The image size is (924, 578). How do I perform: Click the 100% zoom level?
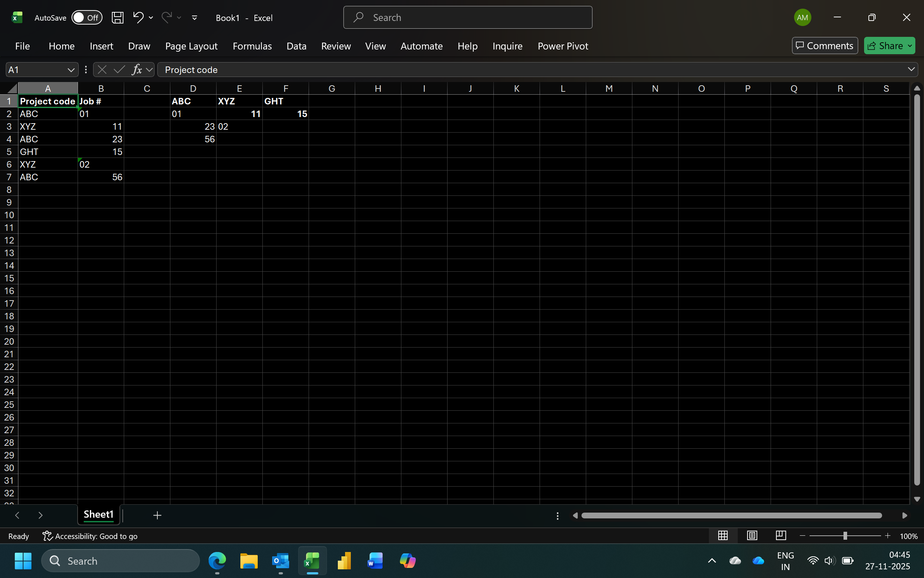(x=909, y=536)
